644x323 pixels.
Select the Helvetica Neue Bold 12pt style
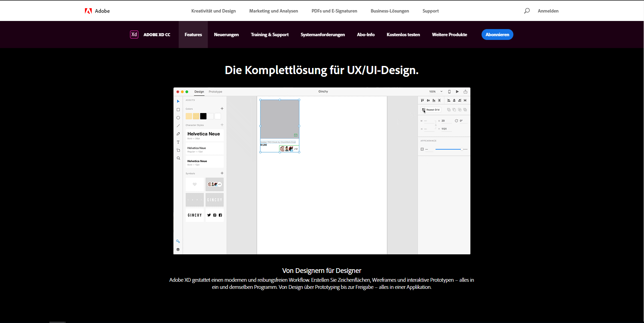coord(204,162)
